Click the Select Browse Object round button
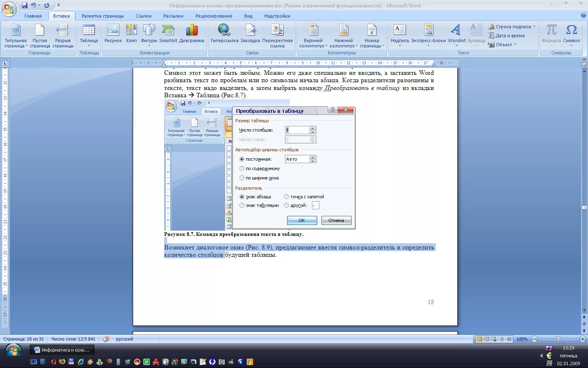The height and width of the screenshot is (368, 588). coord(584,323)
